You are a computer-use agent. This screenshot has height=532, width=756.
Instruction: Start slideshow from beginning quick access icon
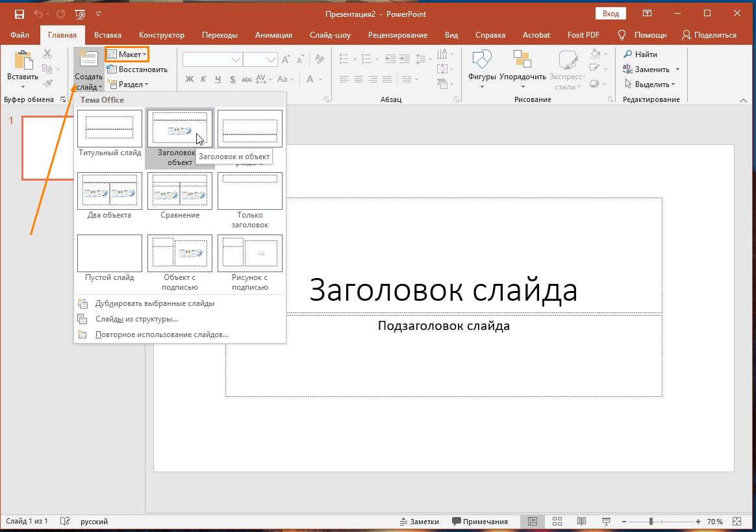[x=80, y=14]
